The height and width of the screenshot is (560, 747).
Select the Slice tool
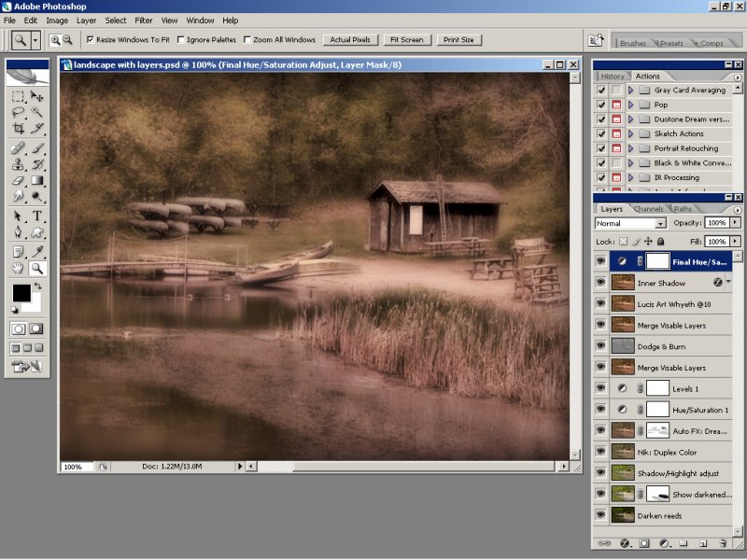(37, 128)
